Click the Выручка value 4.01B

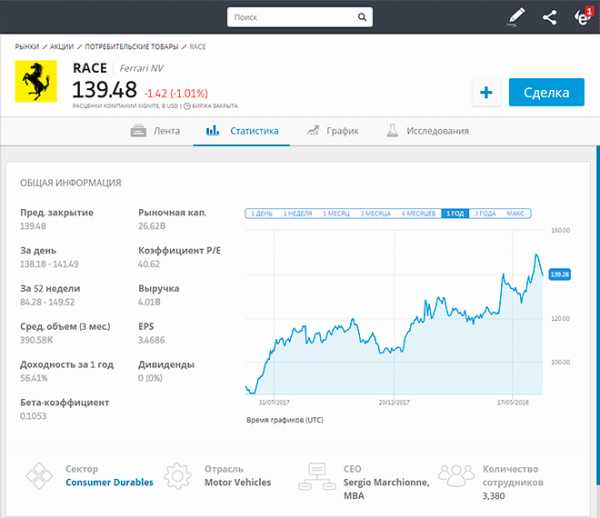[x=149, y=302]
